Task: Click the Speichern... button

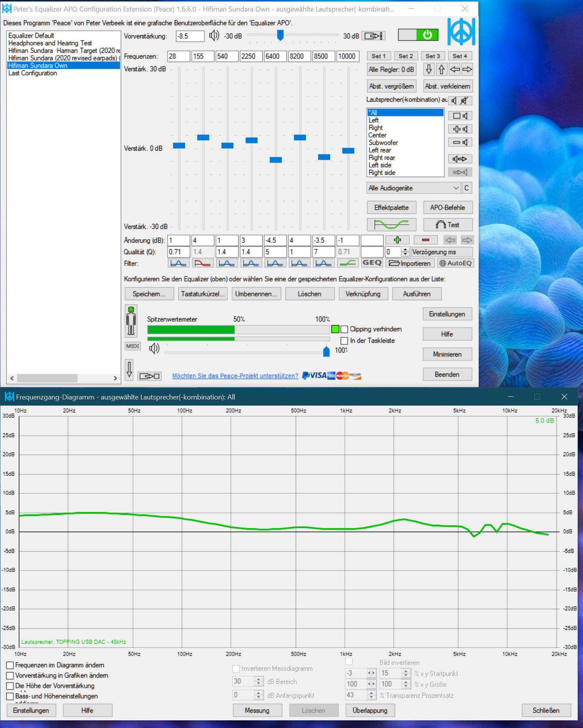Action: tap(149, 294)
